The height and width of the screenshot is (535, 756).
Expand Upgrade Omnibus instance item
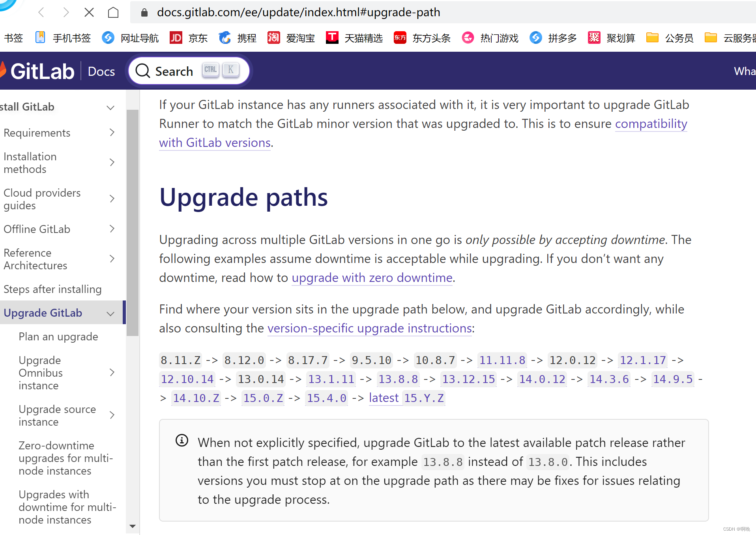(x=112, y=372)
